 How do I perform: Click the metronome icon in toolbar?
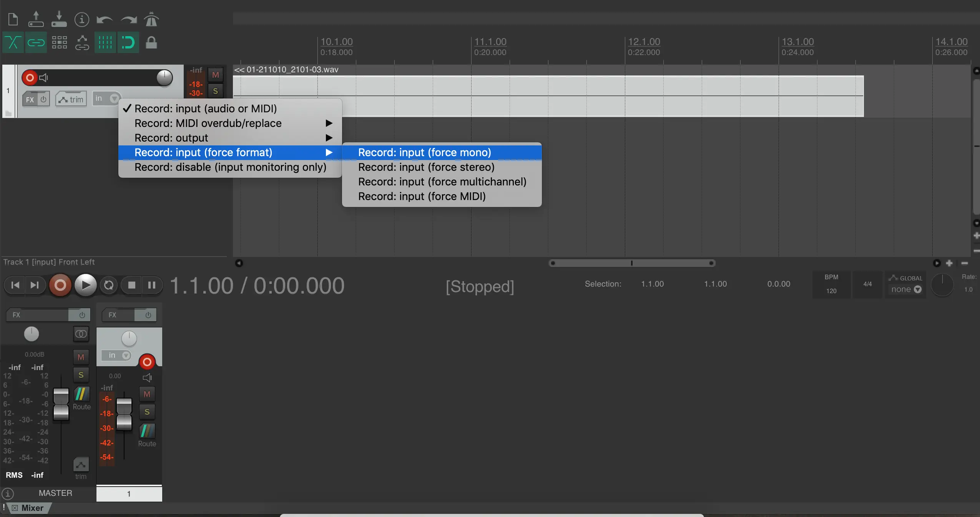click(x=151, y=19)
